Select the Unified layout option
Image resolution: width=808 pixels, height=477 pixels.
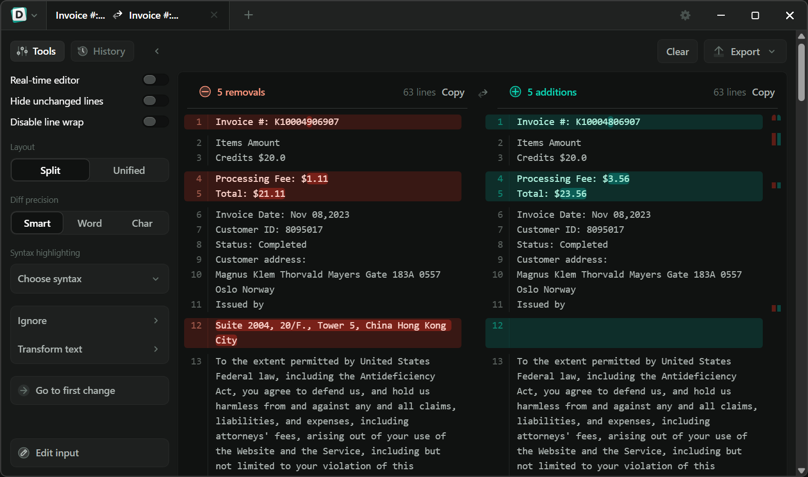point(129,171)
